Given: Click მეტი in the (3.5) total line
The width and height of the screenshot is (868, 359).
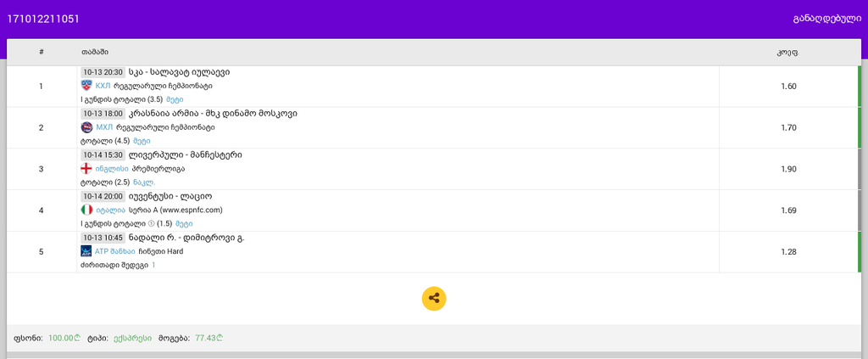Looking at the screenshot, I should tap(175, 100).
